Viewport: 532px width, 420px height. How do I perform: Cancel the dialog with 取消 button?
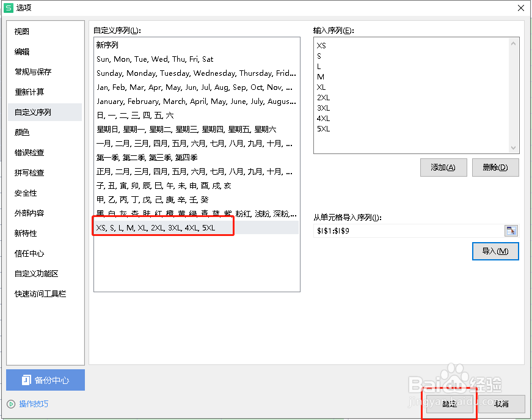501,404
